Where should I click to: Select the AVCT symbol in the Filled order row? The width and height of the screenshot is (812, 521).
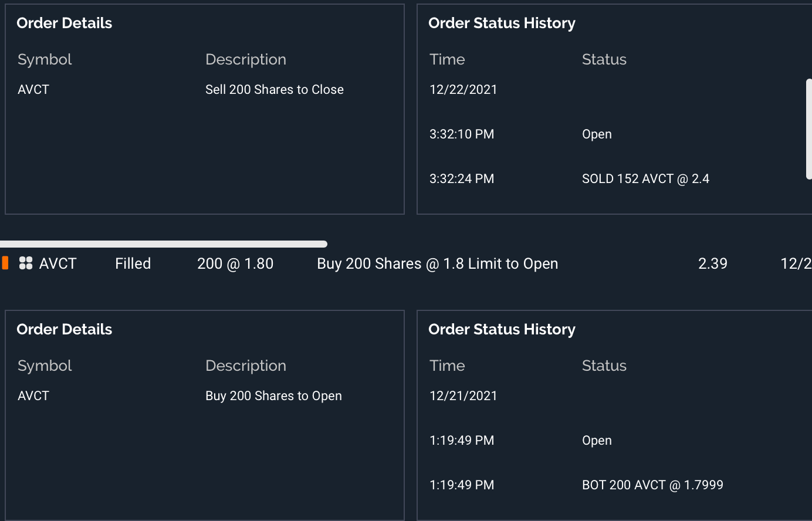click(x=57, y=264)
